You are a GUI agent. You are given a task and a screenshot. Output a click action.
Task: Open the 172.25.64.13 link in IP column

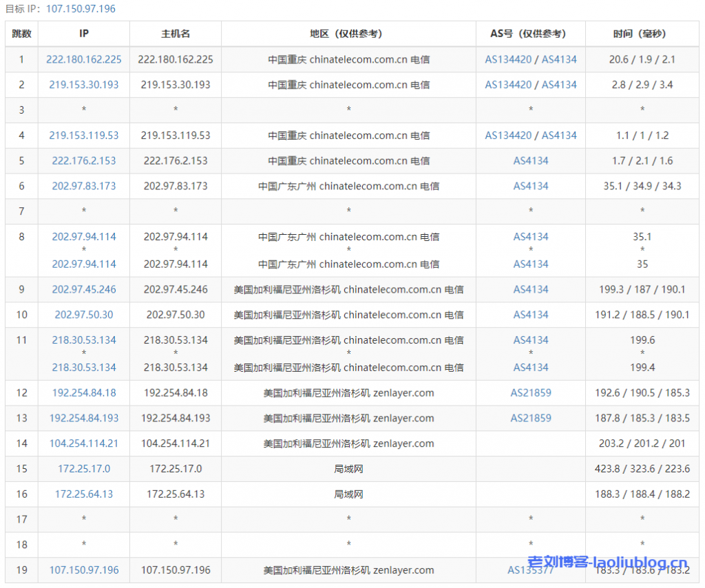coord(84,494)
